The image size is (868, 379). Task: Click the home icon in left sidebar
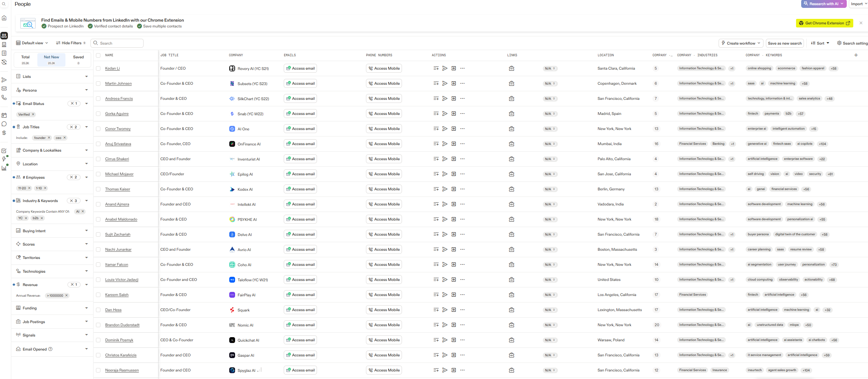click(4, 18)
